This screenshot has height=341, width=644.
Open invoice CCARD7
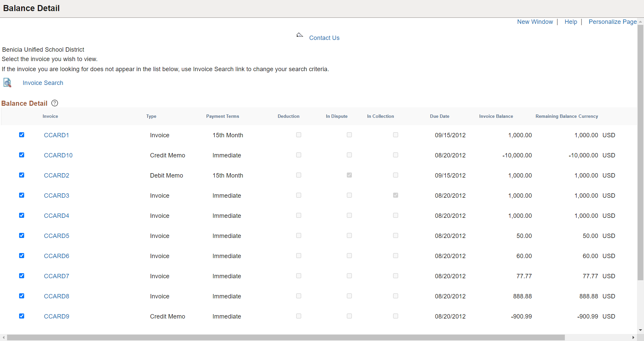(56, 276)
